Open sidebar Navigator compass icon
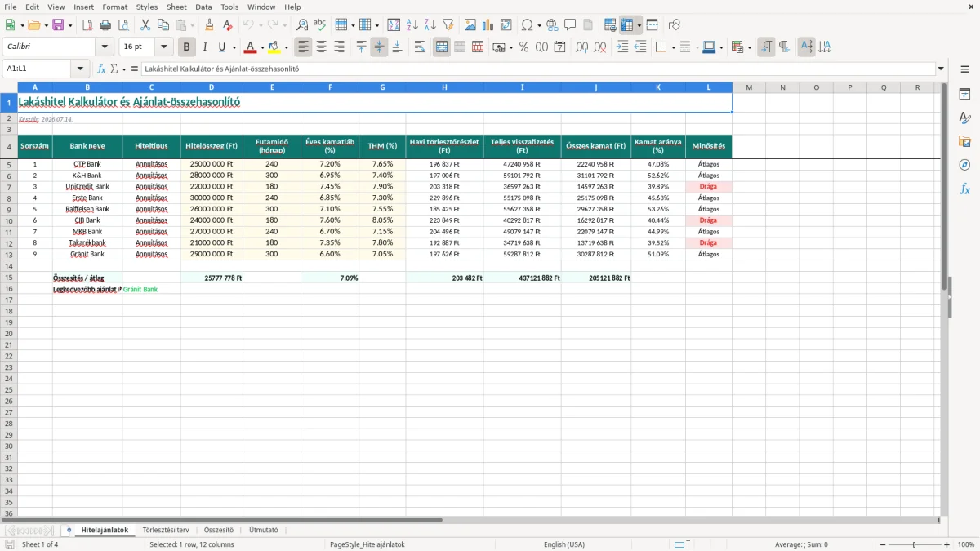This screenshot has width=980, height=551. click(964, 166)
